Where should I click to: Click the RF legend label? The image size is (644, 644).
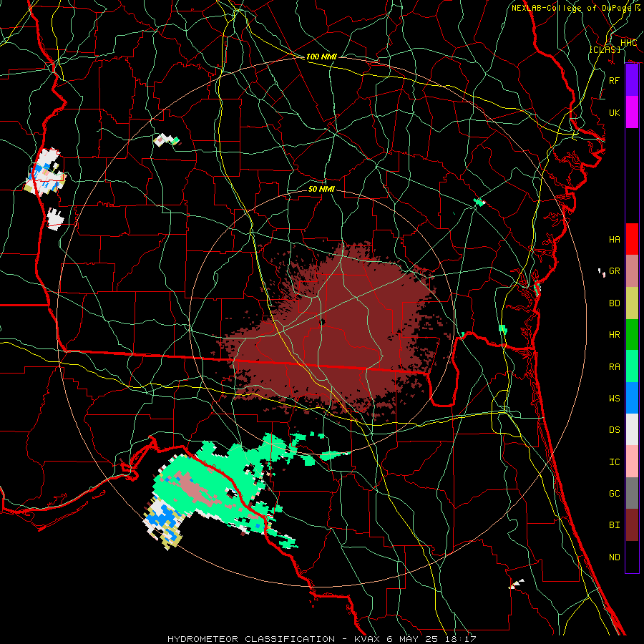(x=614, y=80)
